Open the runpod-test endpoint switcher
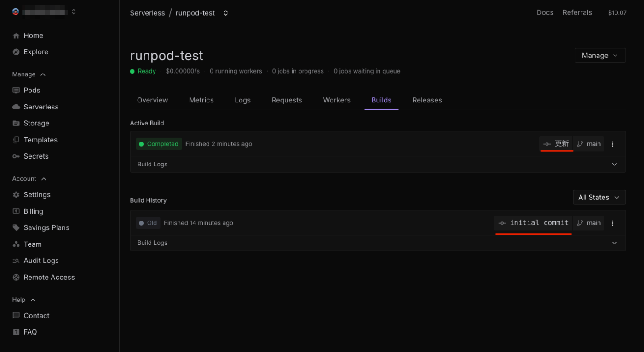 (x=226, y=13)
